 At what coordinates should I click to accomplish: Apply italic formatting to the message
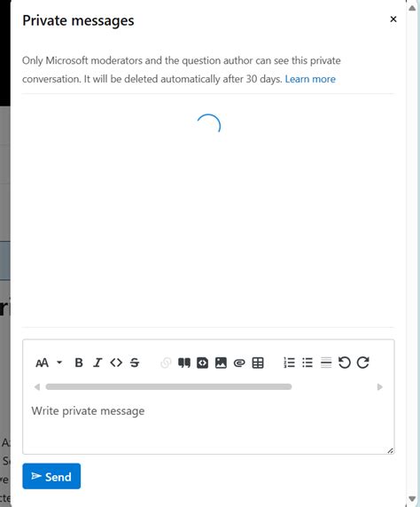97,363
